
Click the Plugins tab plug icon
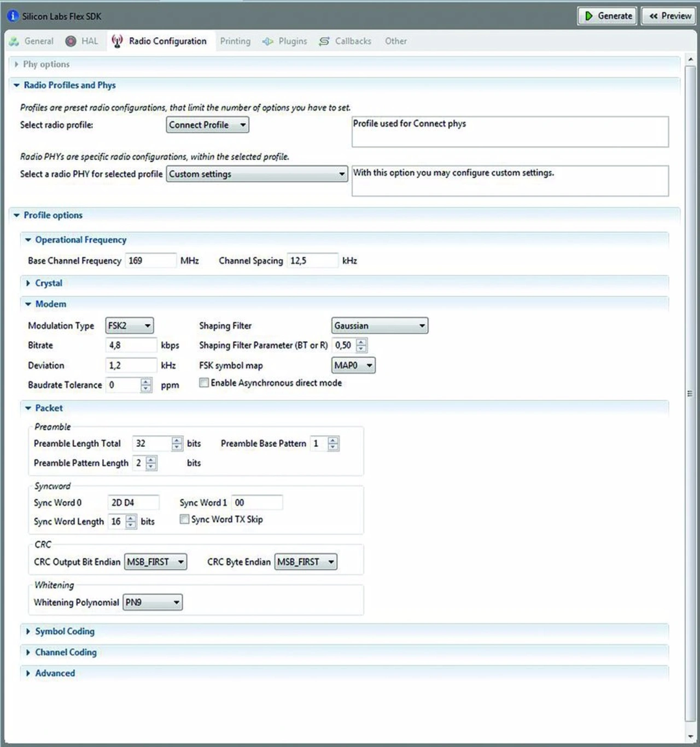tap(267, 42)
